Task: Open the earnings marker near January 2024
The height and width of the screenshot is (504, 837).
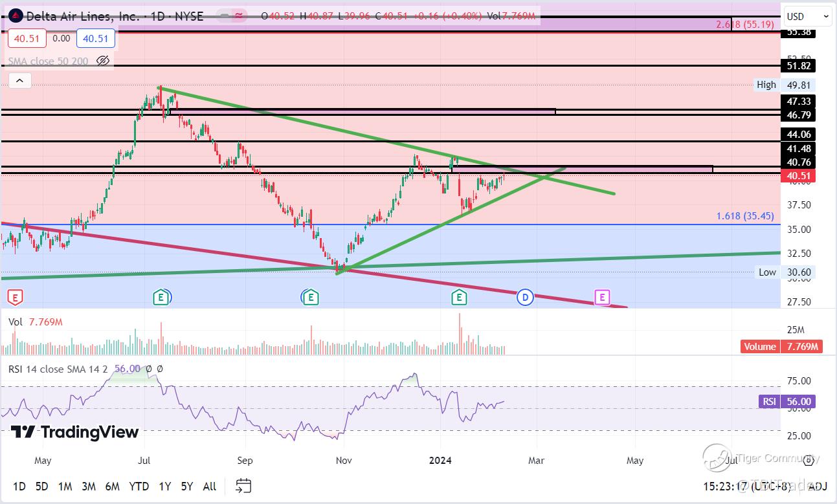Action: point(459,298)
